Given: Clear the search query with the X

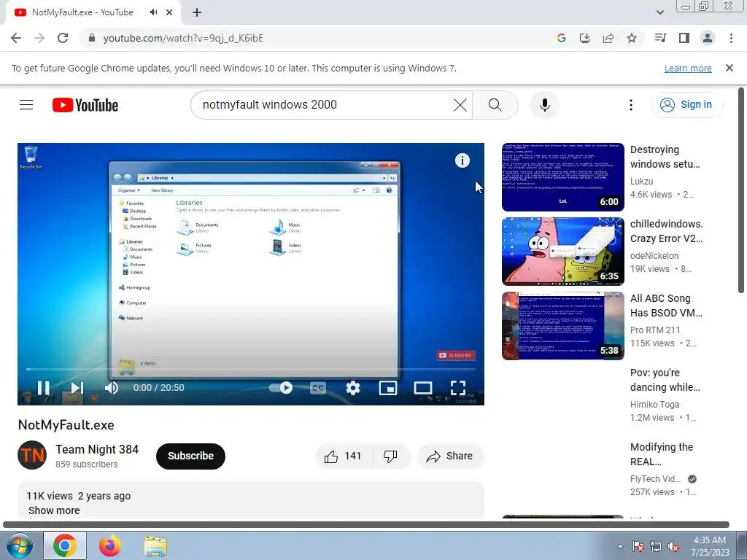Looking at the screenshot, I should 460,105.
